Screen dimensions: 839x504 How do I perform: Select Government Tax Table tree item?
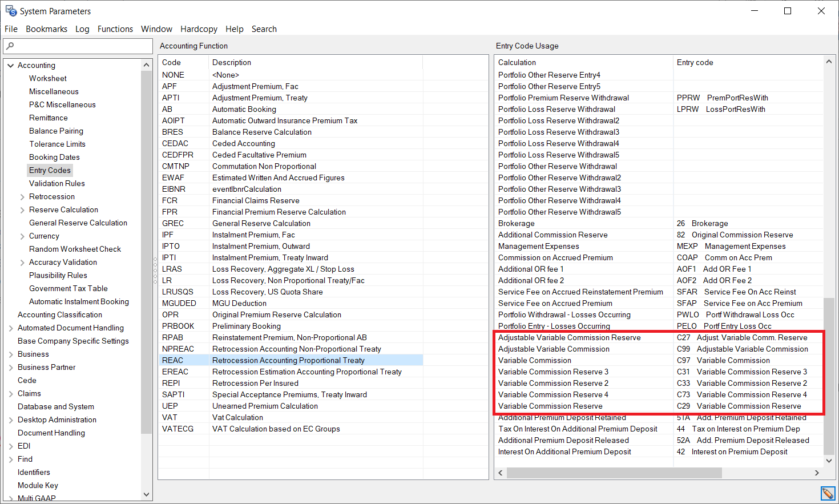(x=68, y=288)
